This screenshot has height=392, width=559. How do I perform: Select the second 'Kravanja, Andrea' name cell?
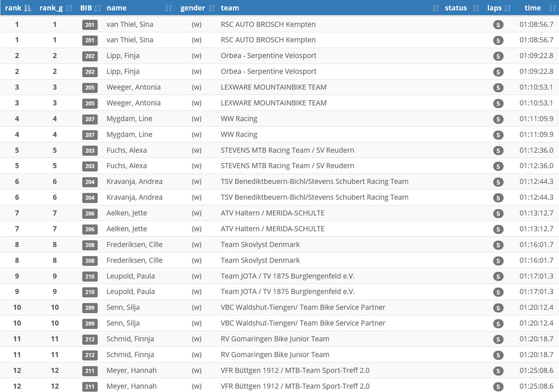tap(134, 197)
